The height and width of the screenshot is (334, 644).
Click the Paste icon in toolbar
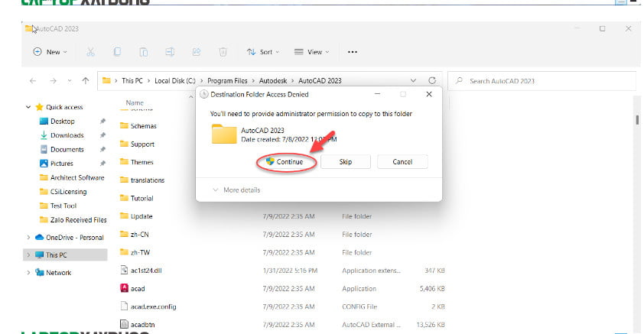tap(143, 52)
